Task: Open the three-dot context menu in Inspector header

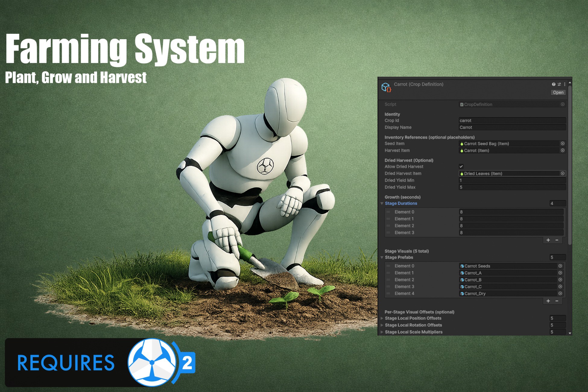Action: pyautogui.click(x=565, y=84)
